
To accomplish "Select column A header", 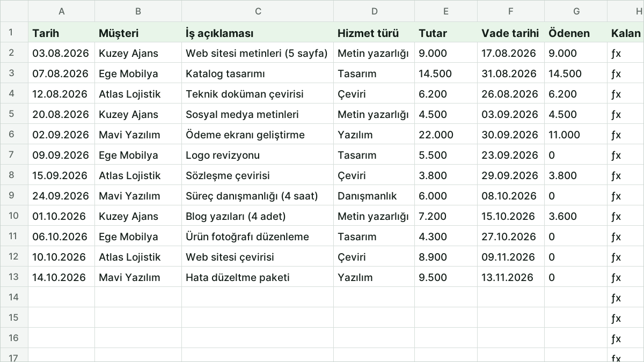I will point(62,11).
